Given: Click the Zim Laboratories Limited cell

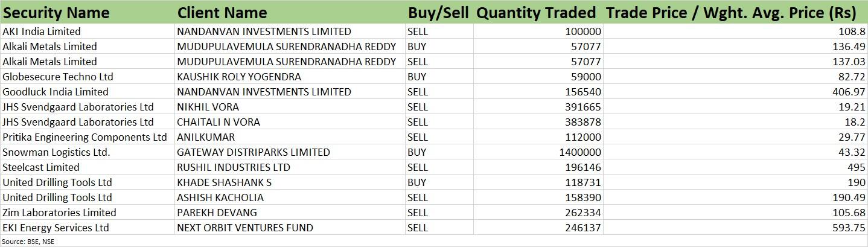Looking at the screenshot, I should [x=88, y=213].
